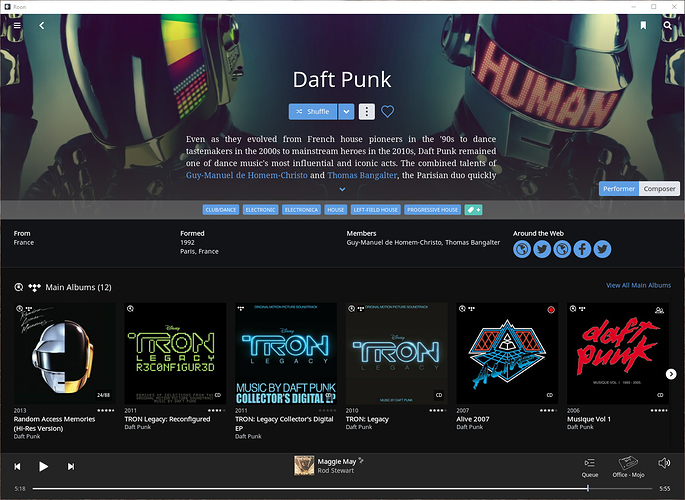Open the Thomas Bangalter link in the bio

pos(362,175)
